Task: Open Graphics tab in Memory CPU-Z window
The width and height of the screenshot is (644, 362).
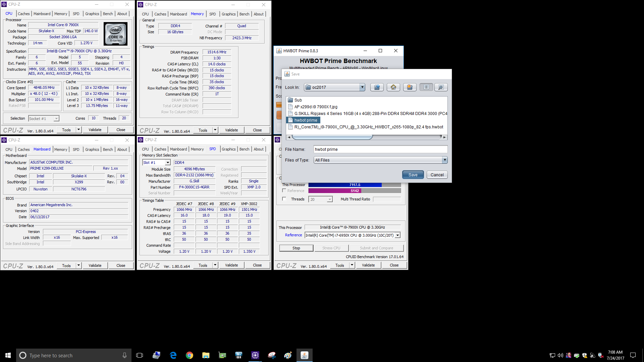Action: pos(229,14)
